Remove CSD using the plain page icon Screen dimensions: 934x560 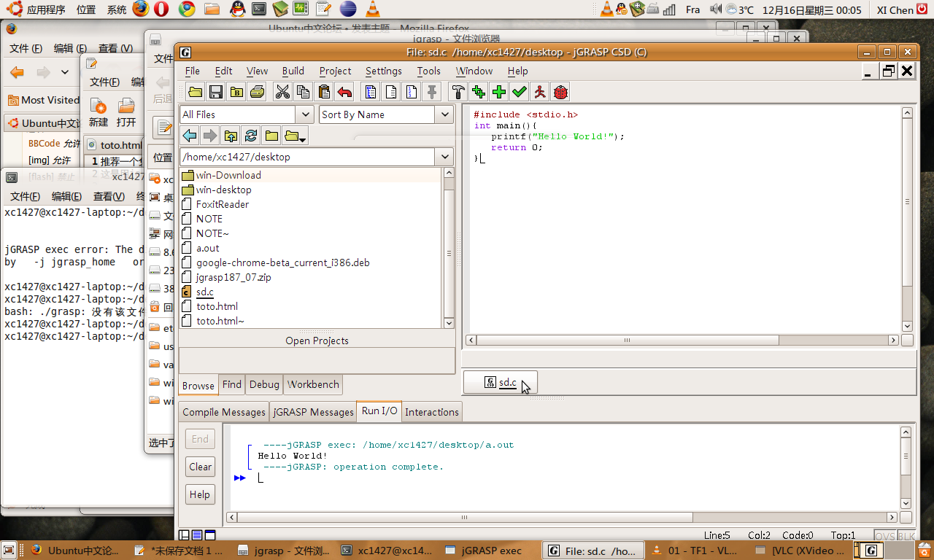coord(391,92)
